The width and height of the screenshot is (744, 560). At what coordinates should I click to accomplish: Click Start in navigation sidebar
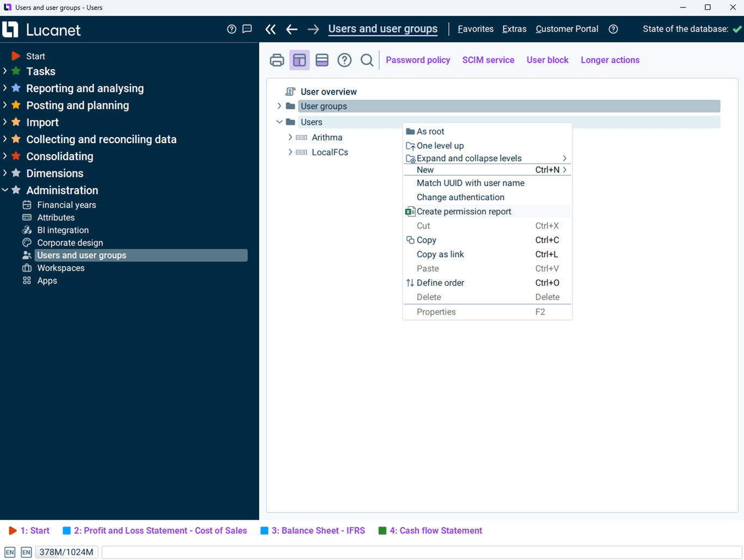click(35, 56)
